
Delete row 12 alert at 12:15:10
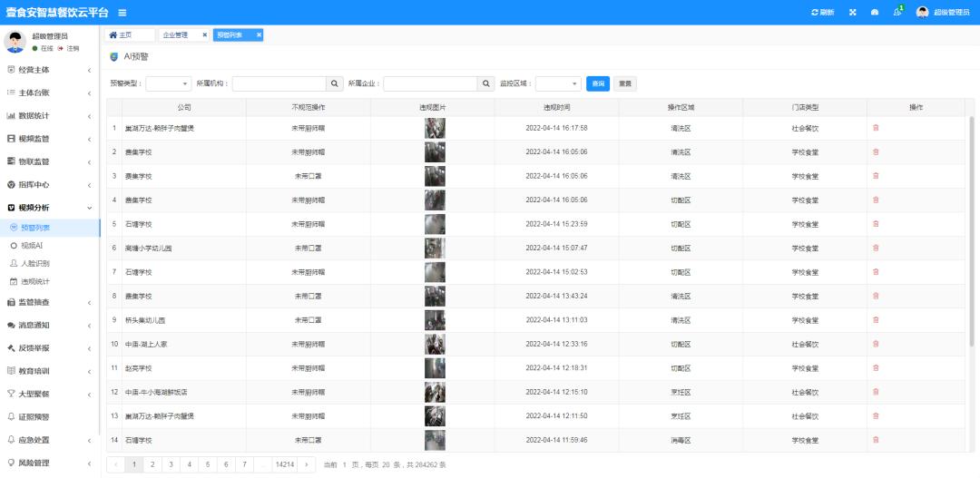click(x=876, y=392)
